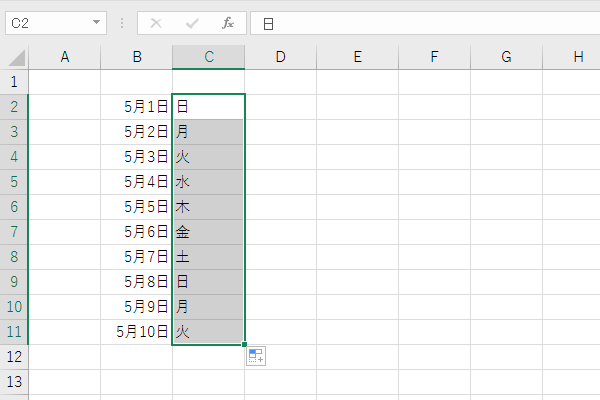The width and height of the screenshot is (600, 400).
Task: Click the Insert Function fx icon
Action: [228, 23]
